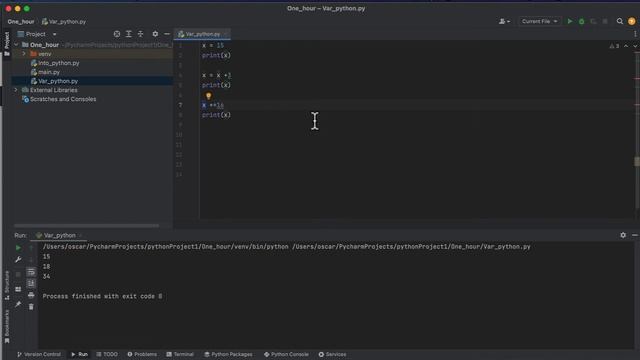Click the yellow lightbulb intention icon
This screenshot has width=640, height=360.
209,96
